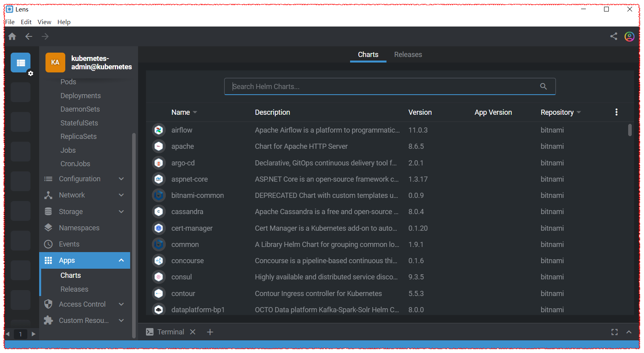The image size is (644, 353).
Task: Open the Edit menu
Action: click(26, 22)
